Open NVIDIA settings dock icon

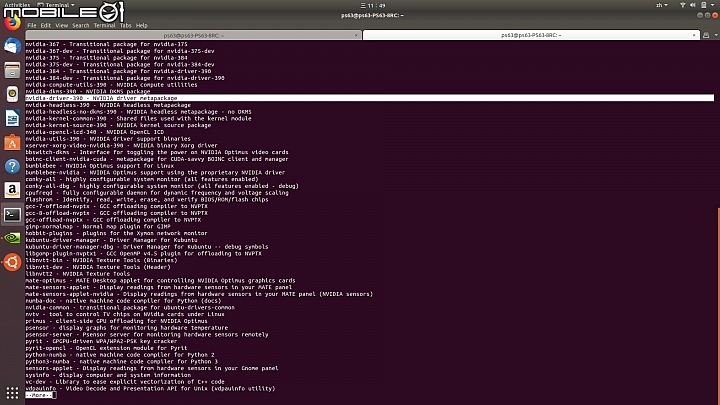12,238
